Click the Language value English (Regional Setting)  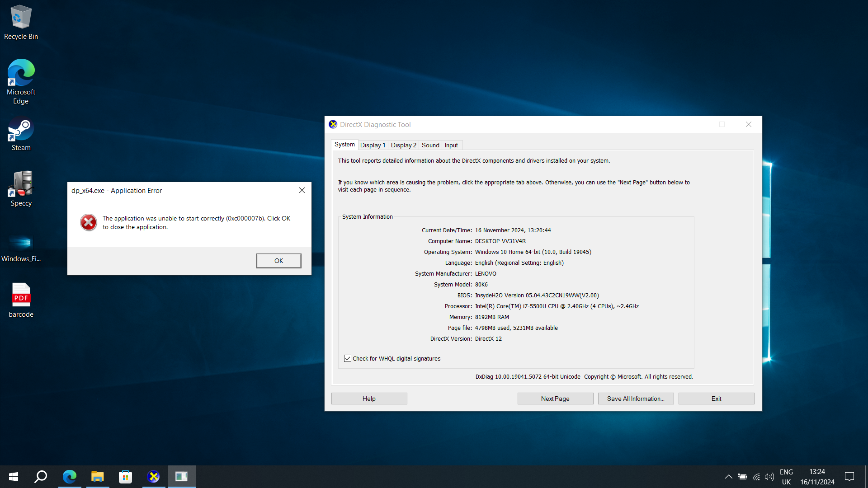point(519,263)
